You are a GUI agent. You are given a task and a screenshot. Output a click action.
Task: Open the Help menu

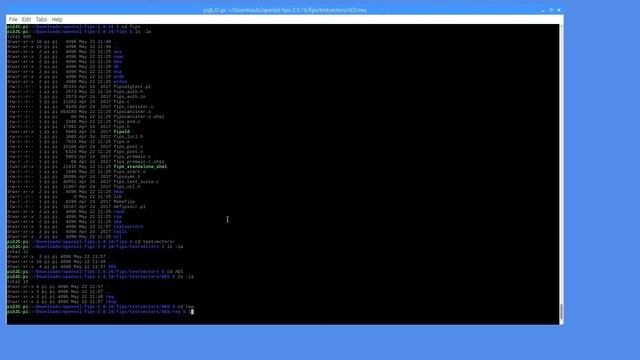point(57,20)
